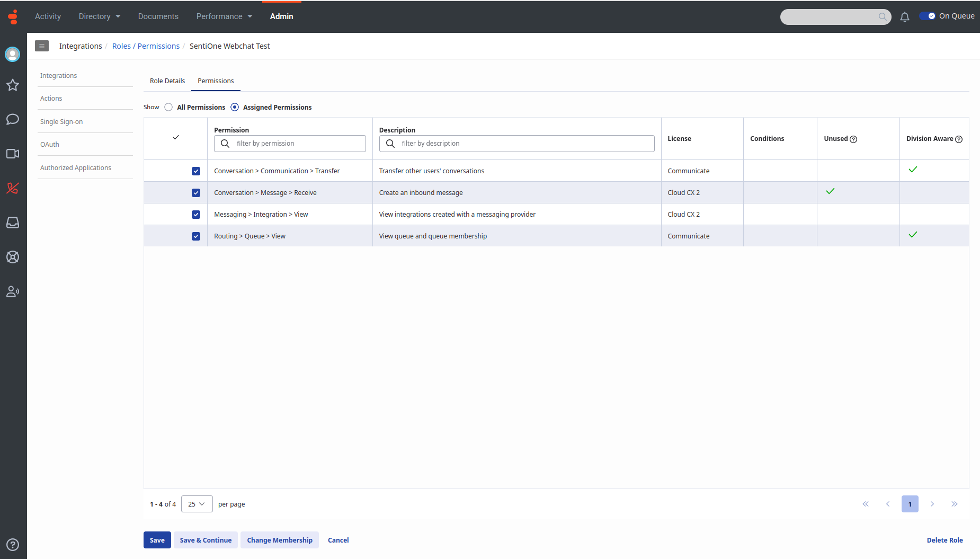This screenshot has width=980, height=559.
Task: Expand the Performance menu dropdown
Action: click(224, 16)
